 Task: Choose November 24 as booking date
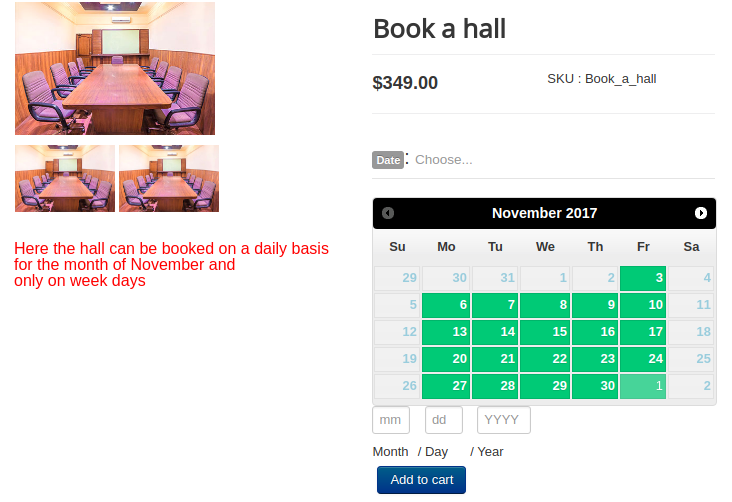coord(643,359)
